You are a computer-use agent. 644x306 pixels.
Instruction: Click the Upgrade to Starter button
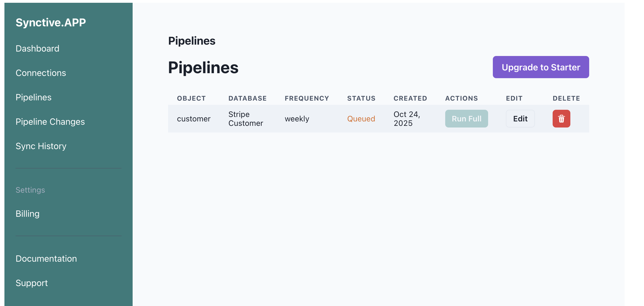[540, 67]
